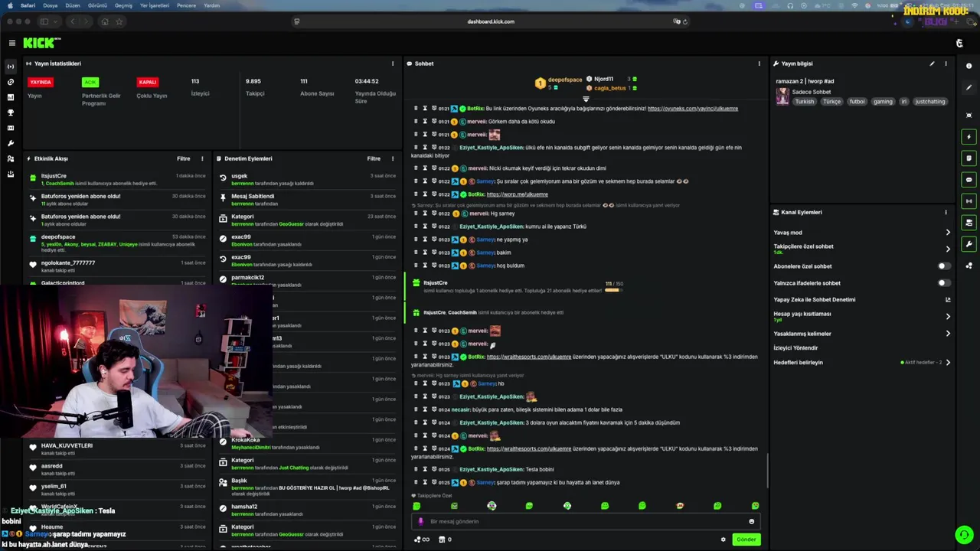Viewport: 980px width, 551px height.
Task: Open the link icon in left sidebar
Action: 11,82
